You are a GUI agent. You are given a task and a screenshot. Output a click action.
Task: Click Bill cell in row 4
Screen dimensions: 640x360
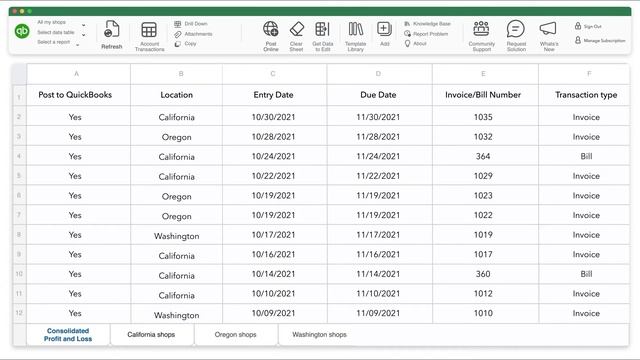pyautogui.click(x=584, y=156)
